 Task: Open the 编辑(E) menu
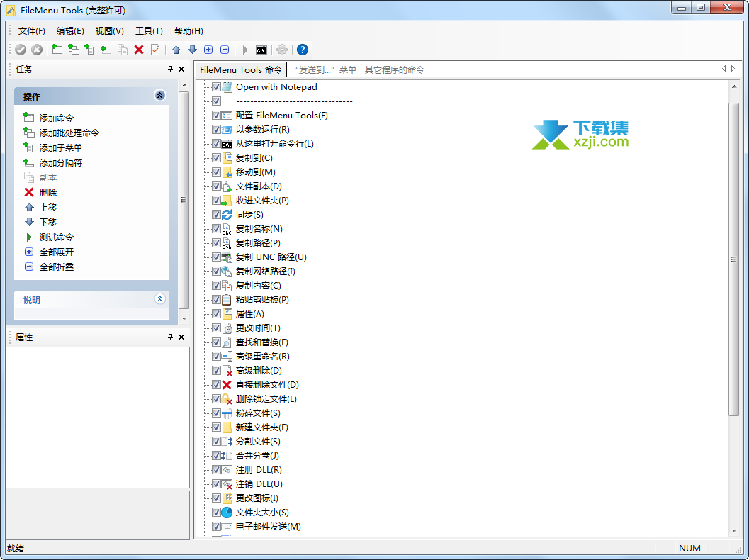point(70,31)
